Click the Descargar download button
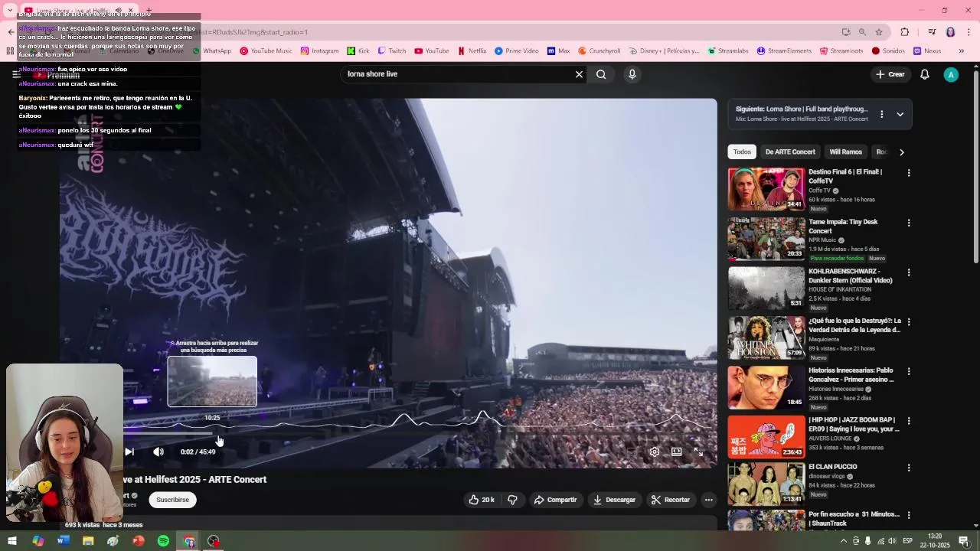 (615, 500)
